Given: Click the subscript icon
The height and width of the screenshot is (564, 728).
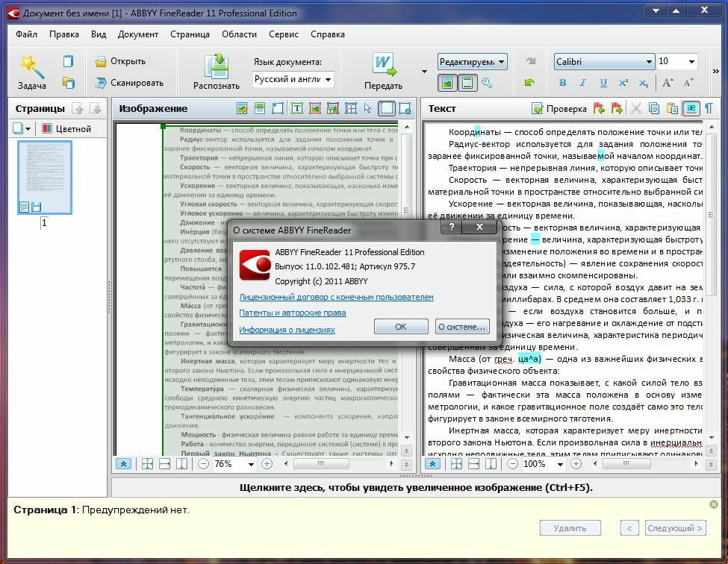Looking at the screenshot, I should pos(643,83).
